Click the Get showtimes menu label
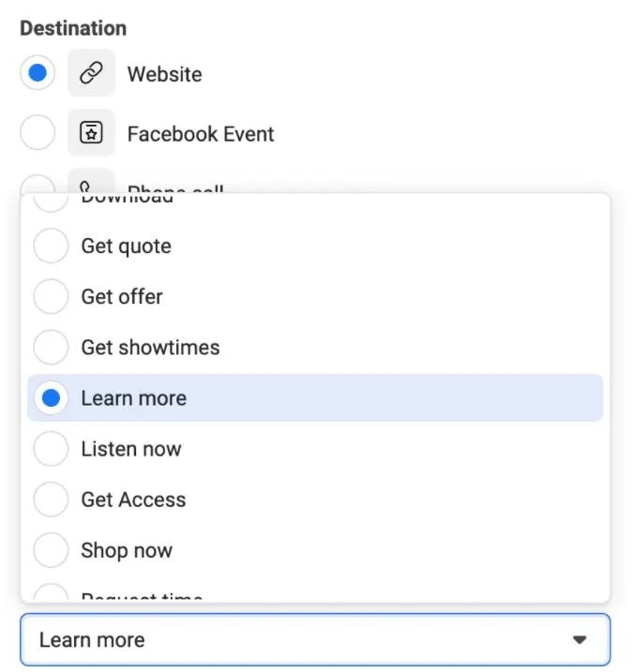This screenshot has height=672, width=635. pyautogui.click(x=150, y=348)
